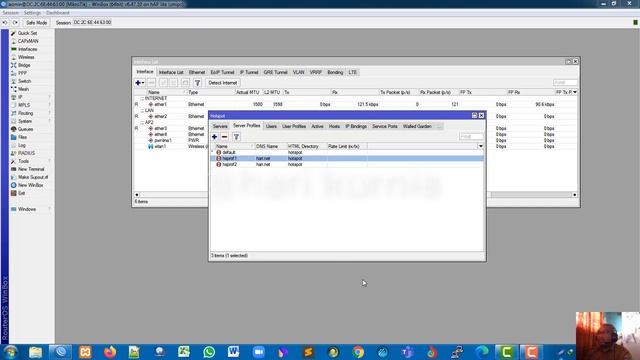Viewport: 640px width, 360px height.
Task: Expand the IP submenu
Action: [x=20, y=97]
